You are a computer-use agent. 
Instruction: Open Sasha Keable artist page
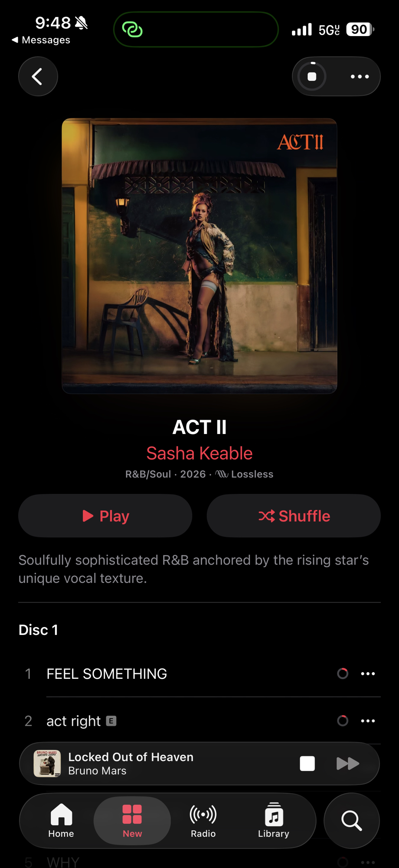(199, 453)
